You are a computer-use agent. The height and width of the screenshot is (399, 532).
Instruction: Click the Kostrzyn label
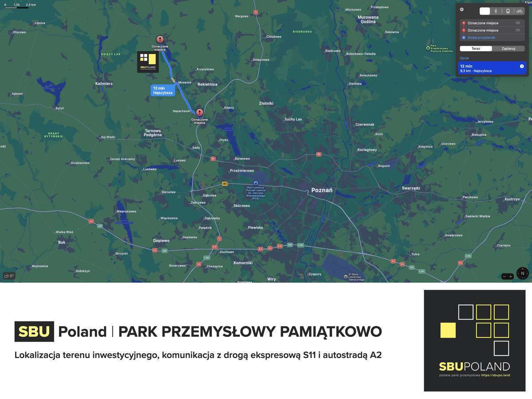(512, 199)
